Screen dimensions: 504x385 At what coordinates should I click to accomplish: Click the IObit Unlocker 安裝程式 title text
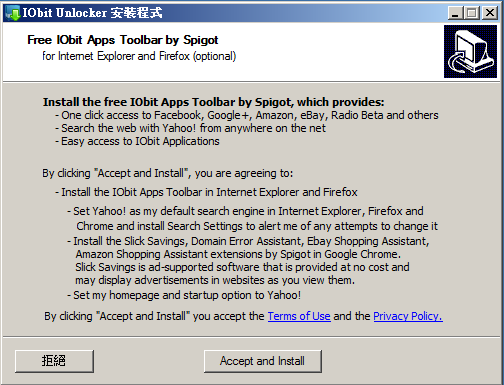click(x=92, y=13)
